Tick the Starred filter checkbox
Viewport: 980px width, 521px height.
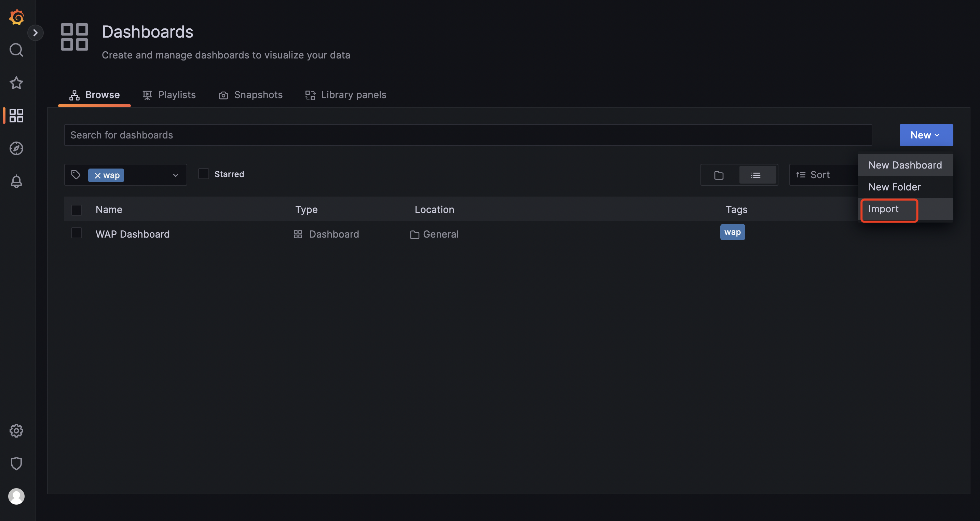(204, 174)
